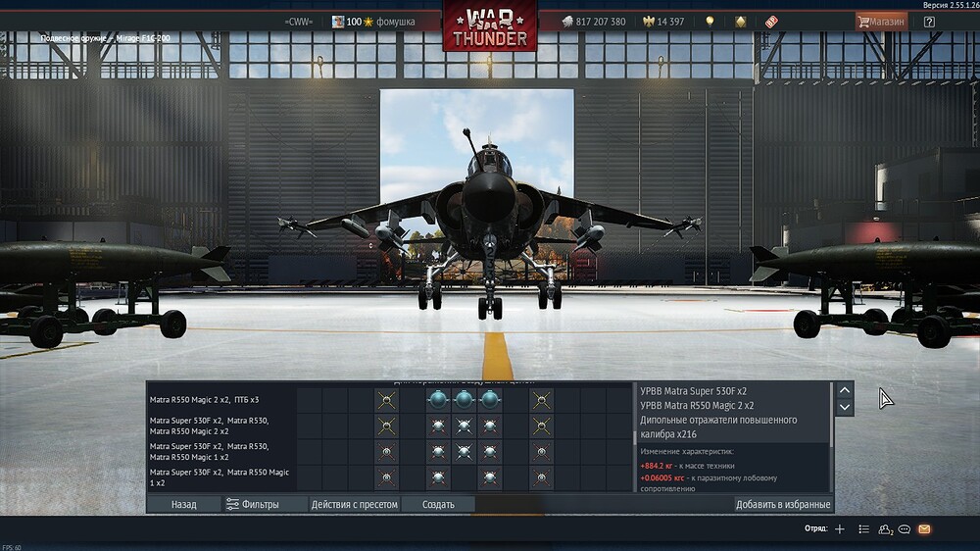Click the Golden Eagles currency icon

[648, 22]
